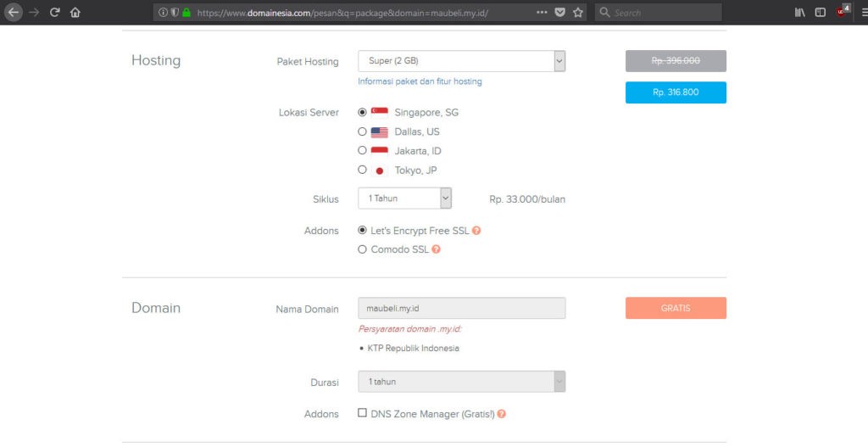Click the search magnifier icon
The image size is (868, 447).
pyautogui.click(x=604, y=12)
